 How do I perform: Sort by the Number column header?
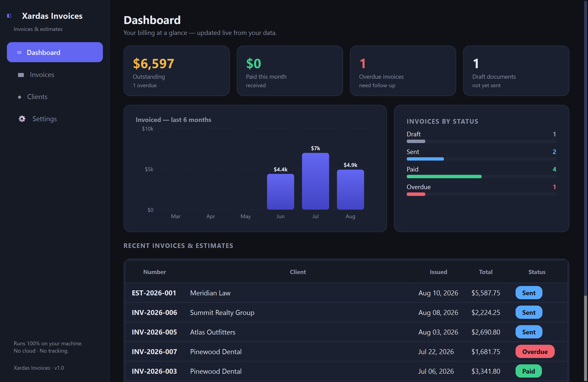pyautogui.click(x=155, y=272)
